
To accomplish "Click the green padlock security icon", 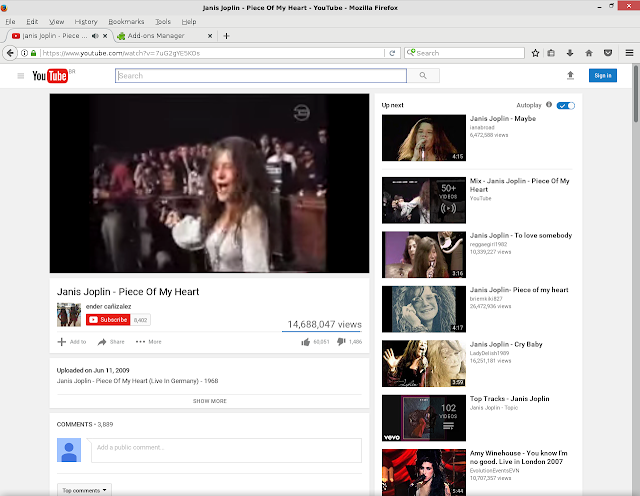I will click(33, 53).
